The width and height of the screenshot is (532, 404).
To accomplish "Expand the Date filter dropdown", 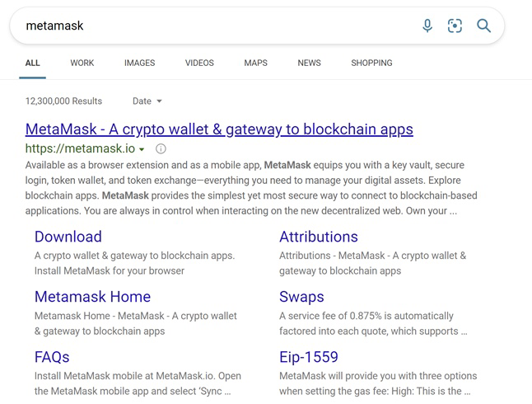I will click(x=147, y=101).
